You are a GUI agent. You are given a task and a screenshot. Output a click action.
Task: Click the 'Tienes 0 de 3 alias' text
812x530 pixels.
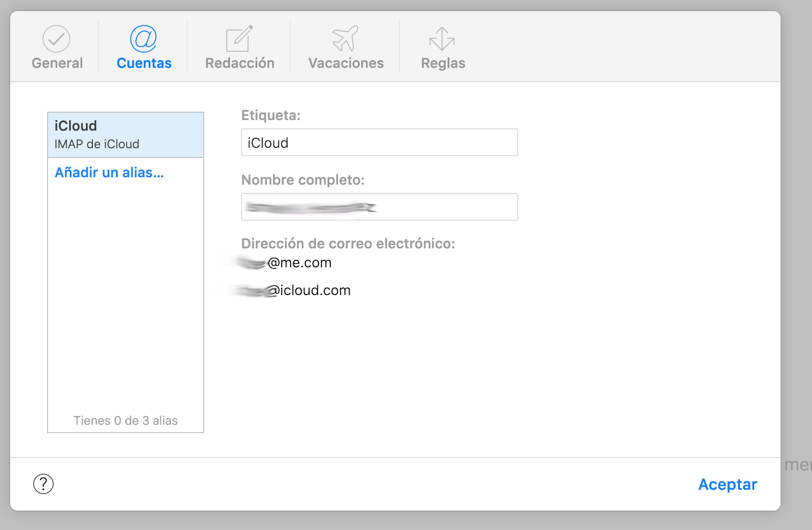(126, 421)
